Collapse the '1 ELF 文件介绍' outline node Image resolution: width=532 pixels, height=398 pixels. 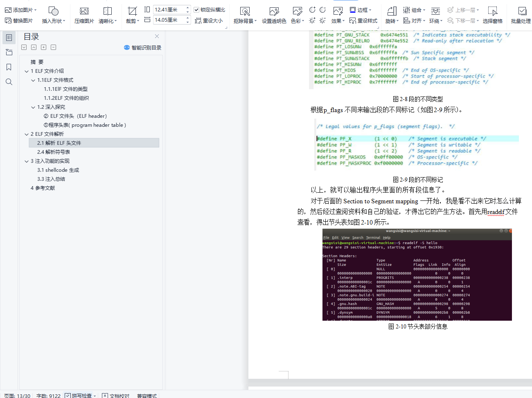click(x=27, y=71)
